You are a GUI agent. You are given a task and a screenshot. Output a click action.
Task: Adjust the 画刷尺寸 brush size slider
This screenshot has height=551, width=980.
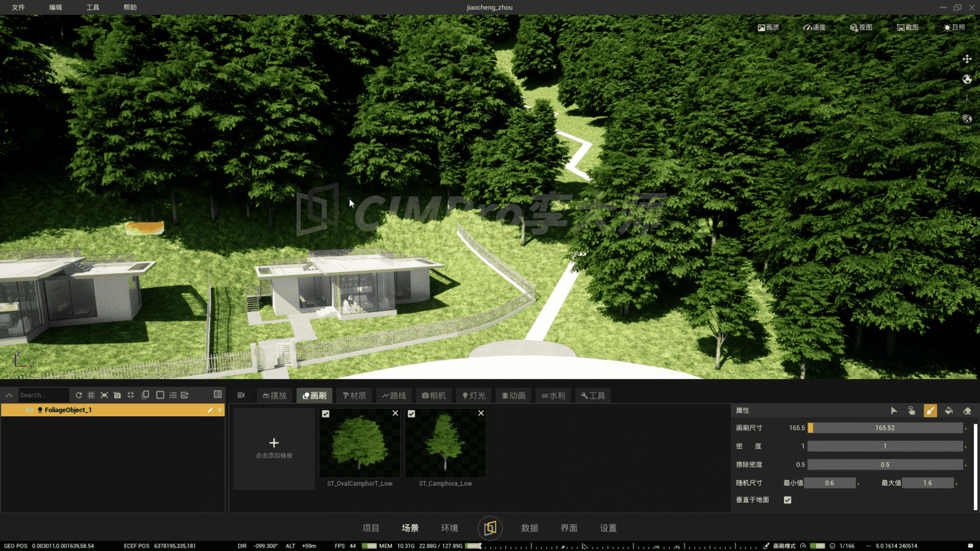(885, 428)
